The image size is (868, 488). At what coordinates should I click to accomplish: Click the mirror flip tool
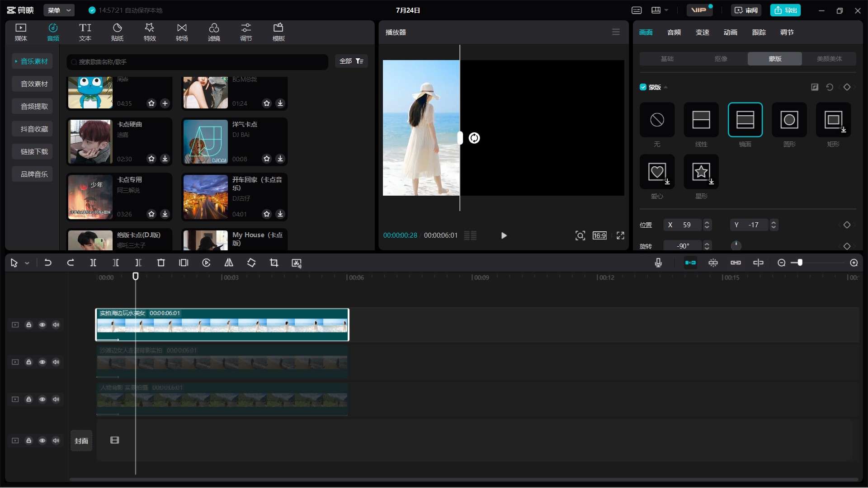(x=229, y=263)
